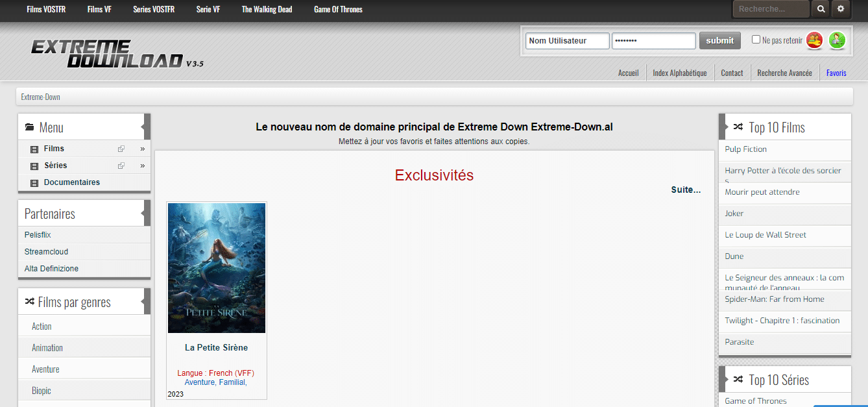Click the Nom Utilisateur input field

[567, 40]
